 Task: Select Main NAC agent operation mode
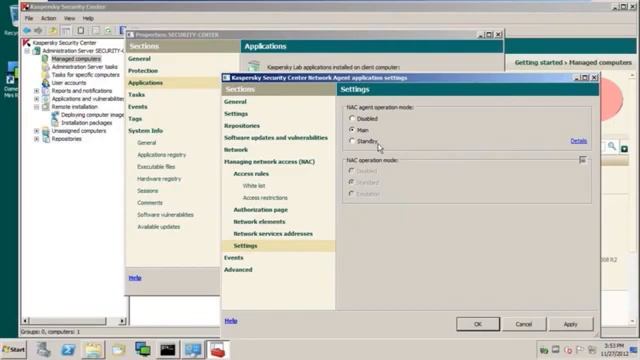(352, 130)
